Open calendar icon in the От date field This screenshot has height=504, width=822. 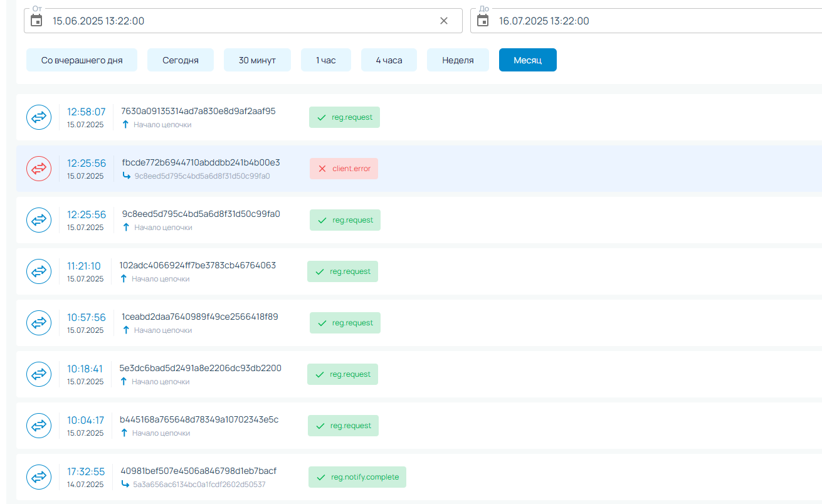tap(36, 21)
